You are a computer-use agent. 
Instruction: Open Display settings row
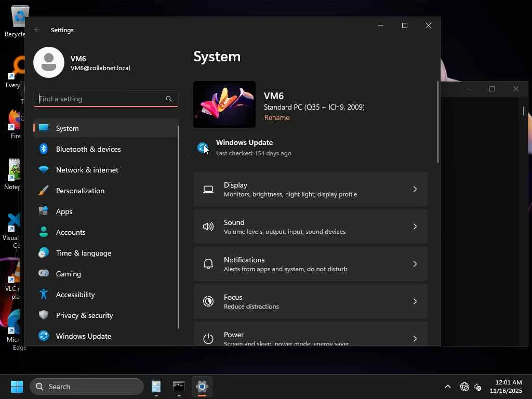[311, 189]
